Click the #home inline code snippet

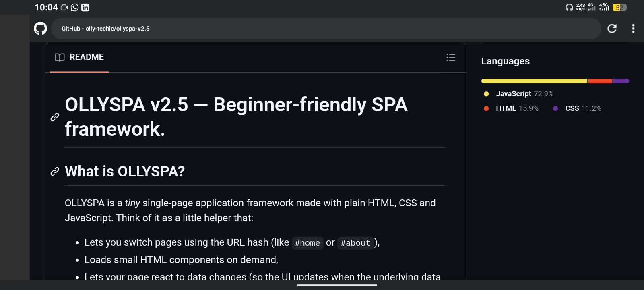coord(307,243)
